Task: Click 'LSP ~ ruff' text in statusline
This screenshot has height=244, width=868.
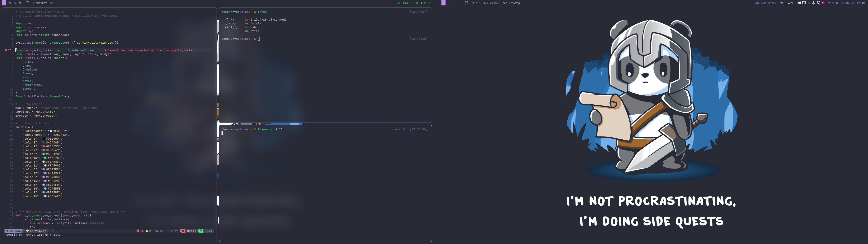Action: pos(169,231)
